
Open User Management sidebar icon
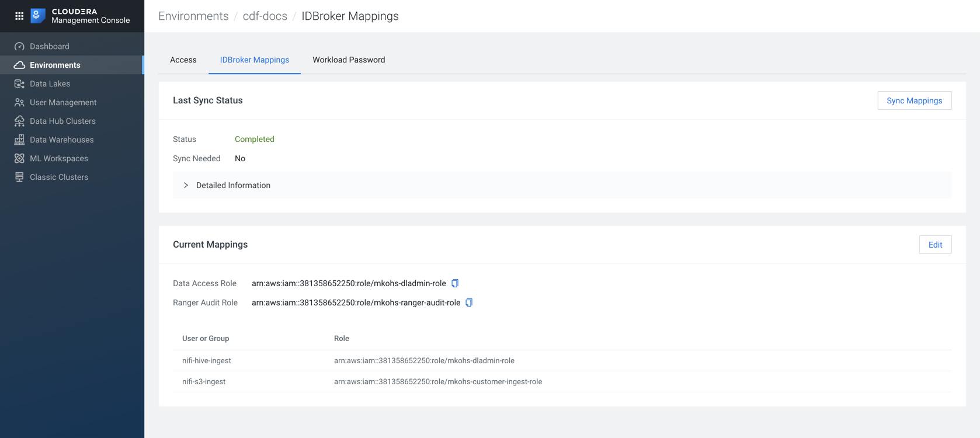pos(19,102)
